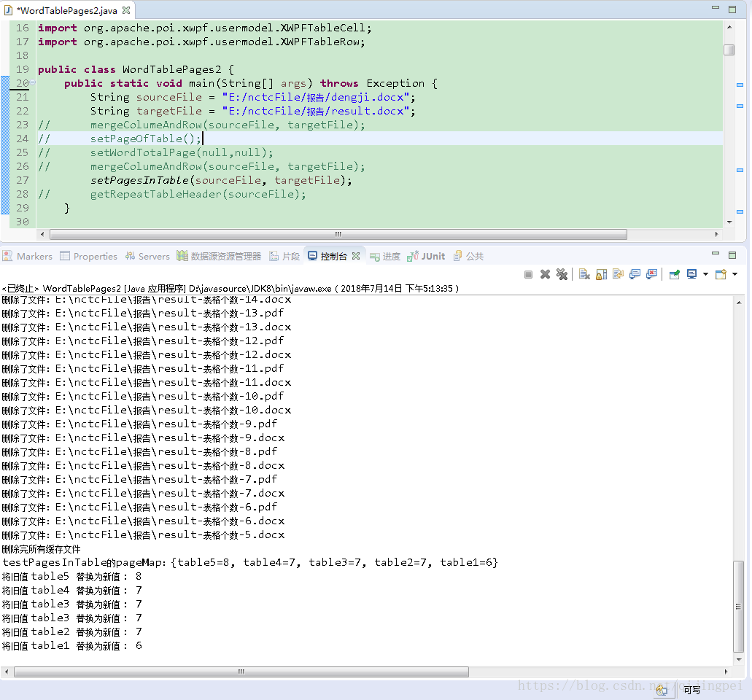Place cursor on line 24 setPageOfTable()
752x700 pixels.
[146, 139]
